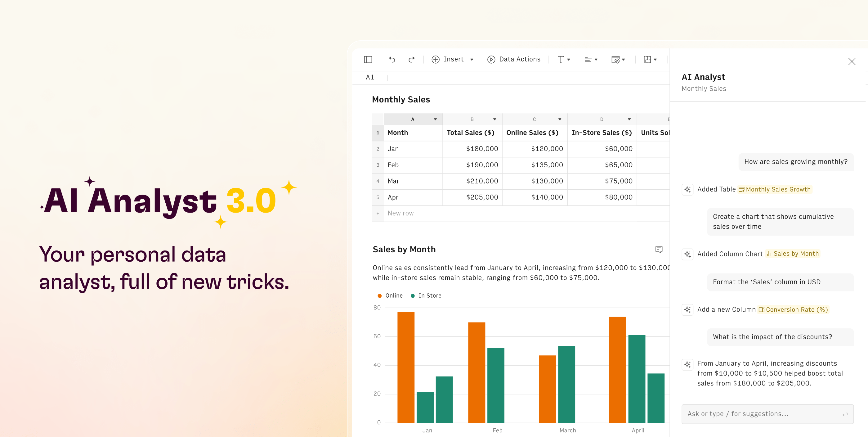Focus the Ask or type input field
Viewport: 868px width, 437px height.
click(767, 414)
